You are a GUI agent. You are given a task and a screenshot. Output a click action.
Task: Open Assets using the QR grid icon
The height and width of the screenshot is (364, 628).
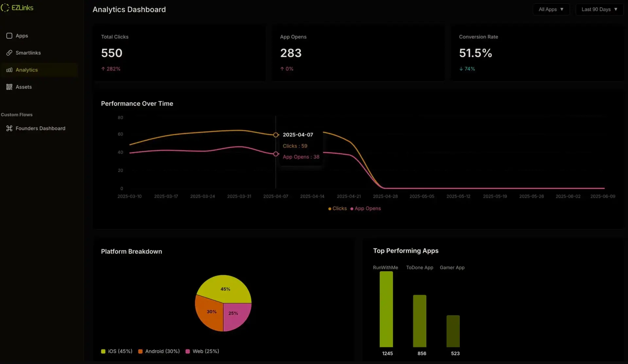click(9, 87)
